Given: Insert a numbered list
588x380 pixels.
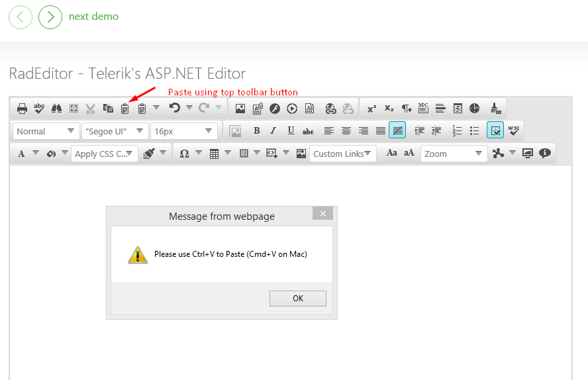Looking at the screenshot, I should point(457,131).
